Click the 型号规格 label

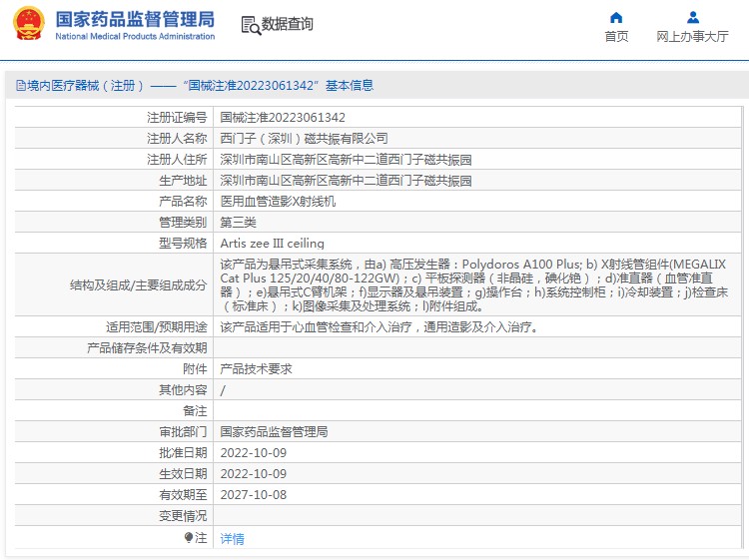pos(183,244)
